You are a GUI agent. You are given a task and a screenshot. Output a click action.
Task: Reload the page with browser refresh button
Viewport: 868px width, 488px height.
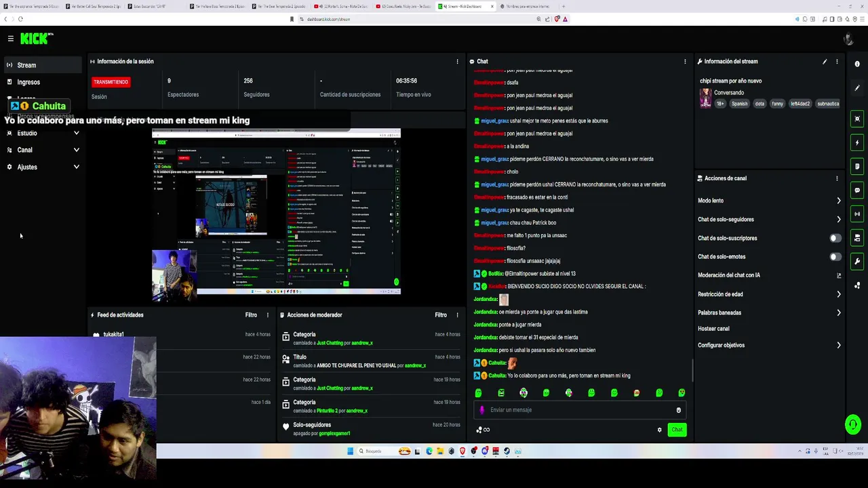(20, 19)
